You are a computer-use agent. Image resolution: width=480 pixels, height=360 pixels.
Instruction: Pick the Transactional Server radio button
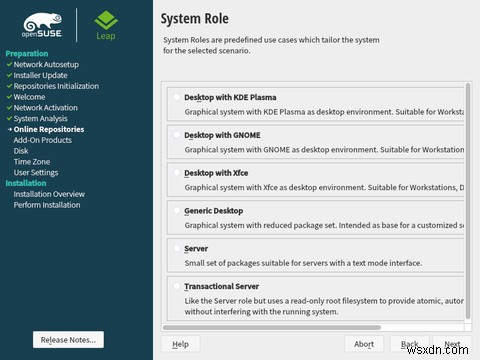[x=176, y=286]
